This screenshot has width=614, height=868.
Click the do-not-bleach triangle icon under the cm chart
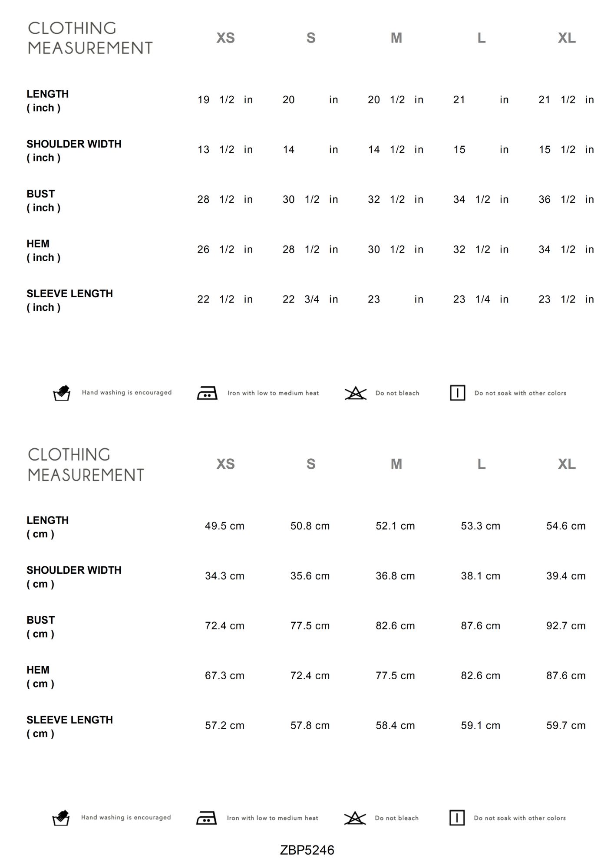click(355, 818)
